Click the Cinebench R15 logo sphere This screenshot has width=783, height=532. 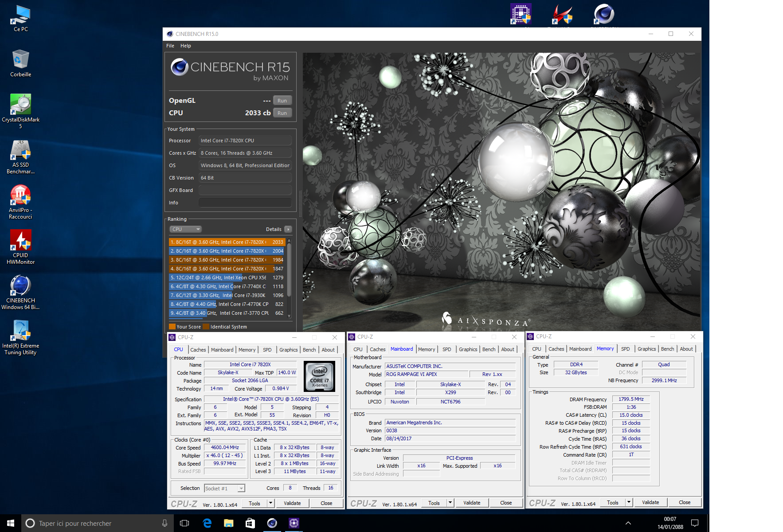click(x=180, y=67)
